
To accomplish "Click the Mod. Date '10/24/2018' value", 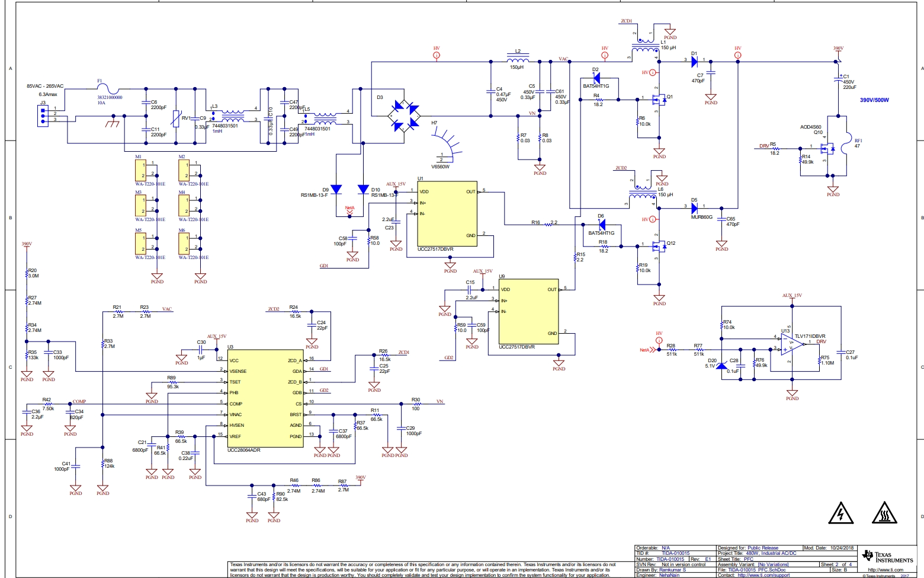I will (x=842, y=548).
